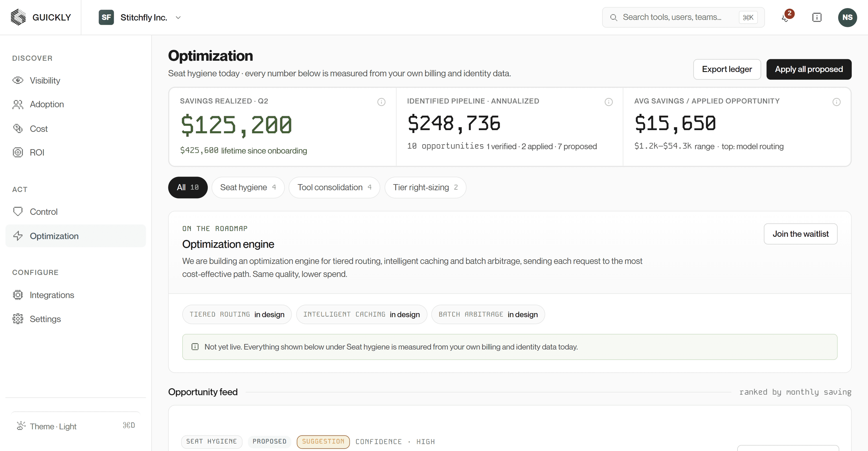The image size is (868, 451).
Task: Open the notifications bell icon
Action: click(x=786, y=18)
